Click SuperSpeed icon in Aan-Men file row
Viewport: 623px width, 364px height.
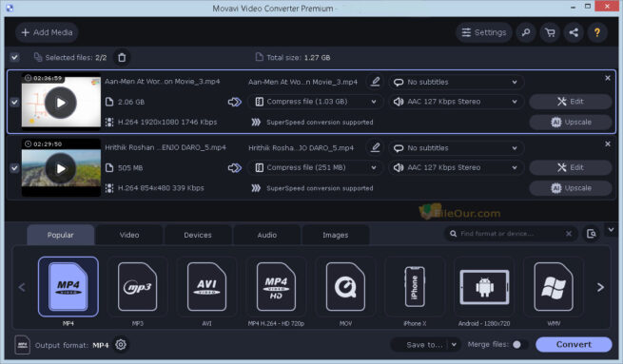click(256, 122)
